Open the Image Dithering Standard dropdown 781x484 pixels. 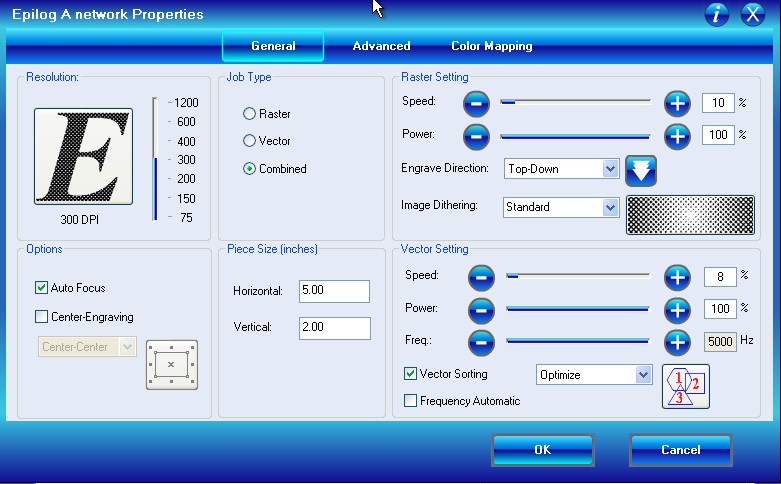click(x=561, y=207)
